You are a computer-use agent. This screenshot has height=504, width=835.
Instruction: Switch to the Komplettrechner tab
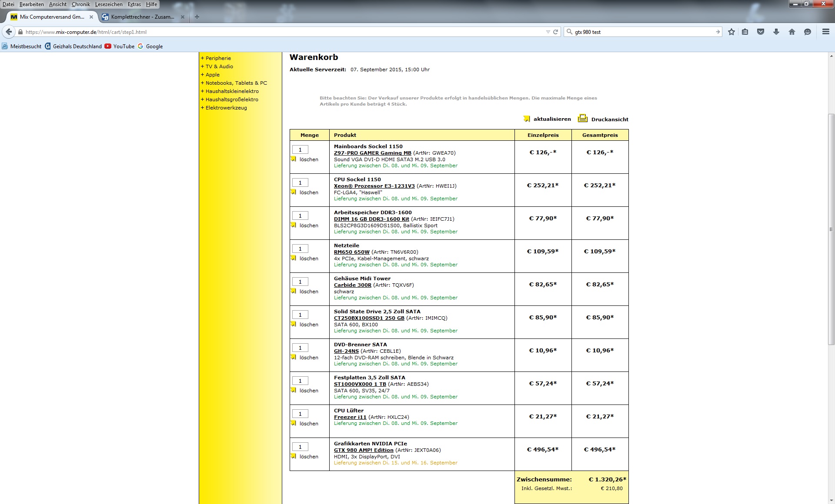click(x=142, y=17)
